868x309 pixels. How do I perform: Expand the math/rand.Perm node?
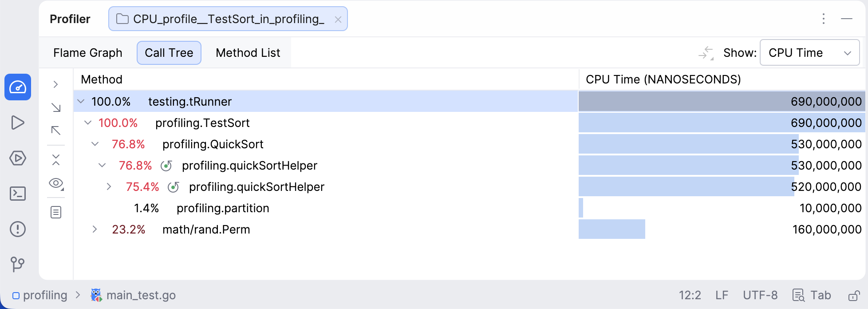95,230
